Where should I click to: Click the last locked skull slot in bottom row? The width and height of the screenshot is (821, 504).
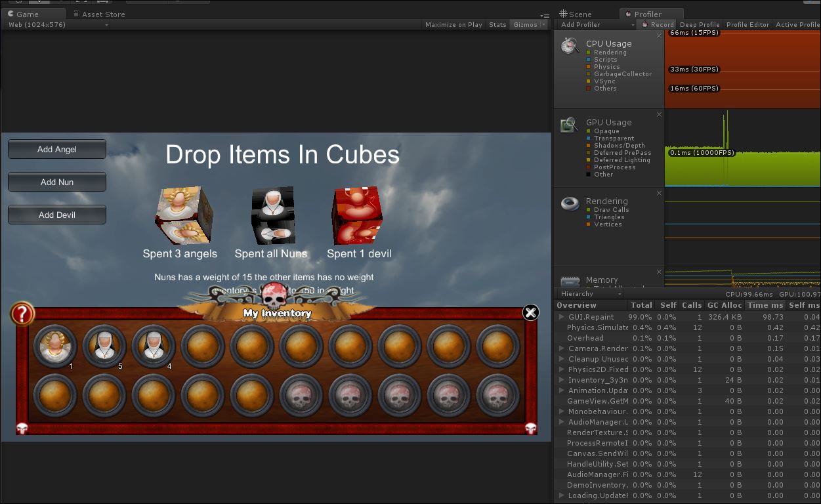497,395
